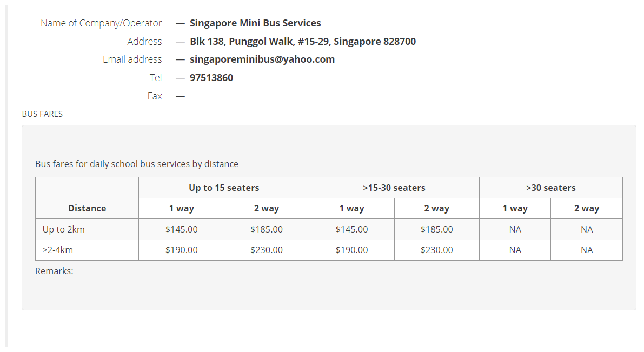Click the Blk 138 Punggol Walk address text
The image size is (644, 352).
coord(303,42)
